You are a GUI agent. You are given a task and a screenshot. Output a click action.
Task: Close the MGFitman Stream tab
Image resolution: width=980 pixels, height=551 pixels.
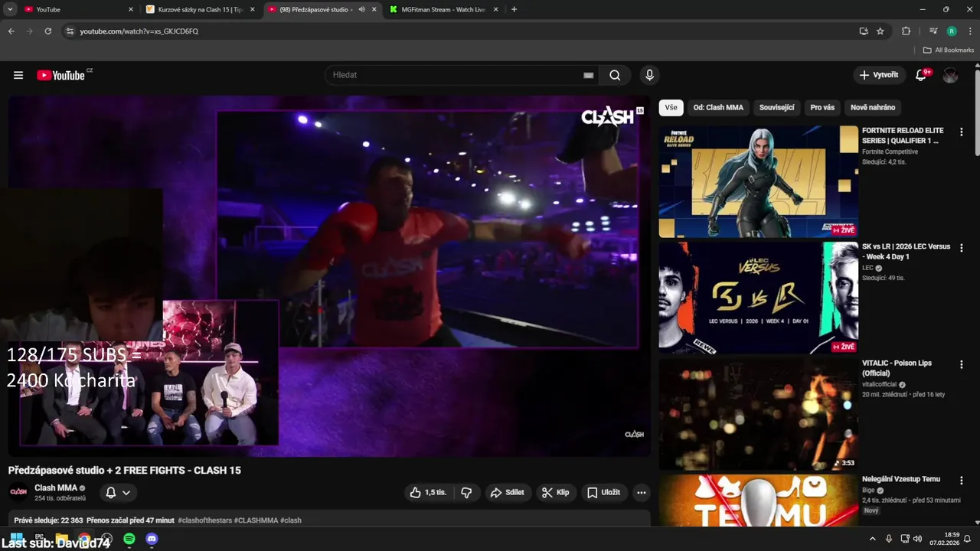coord(495,9)
